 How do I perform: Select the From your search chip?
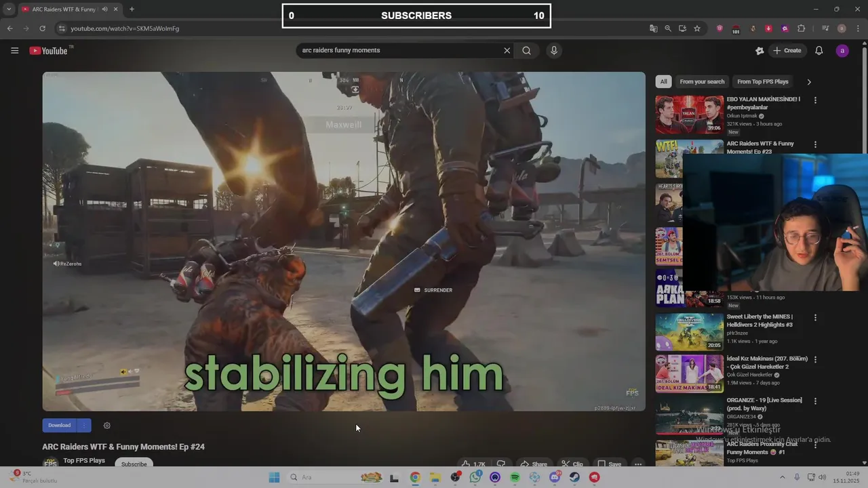click(702, 81)
